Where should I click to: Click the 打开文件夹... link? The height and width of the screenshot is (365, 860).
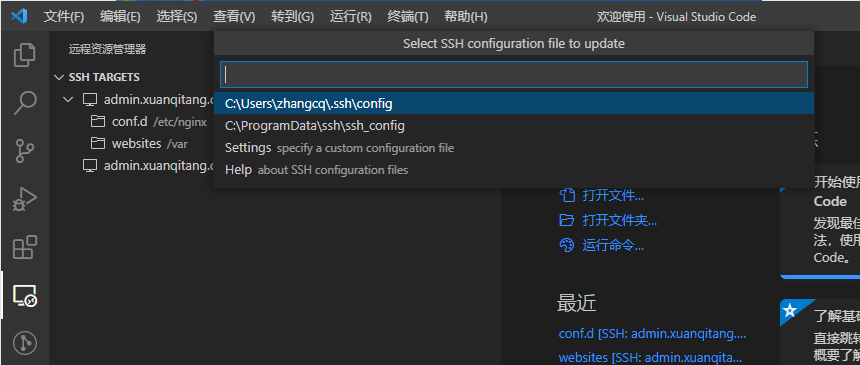(x=620, y=221)
